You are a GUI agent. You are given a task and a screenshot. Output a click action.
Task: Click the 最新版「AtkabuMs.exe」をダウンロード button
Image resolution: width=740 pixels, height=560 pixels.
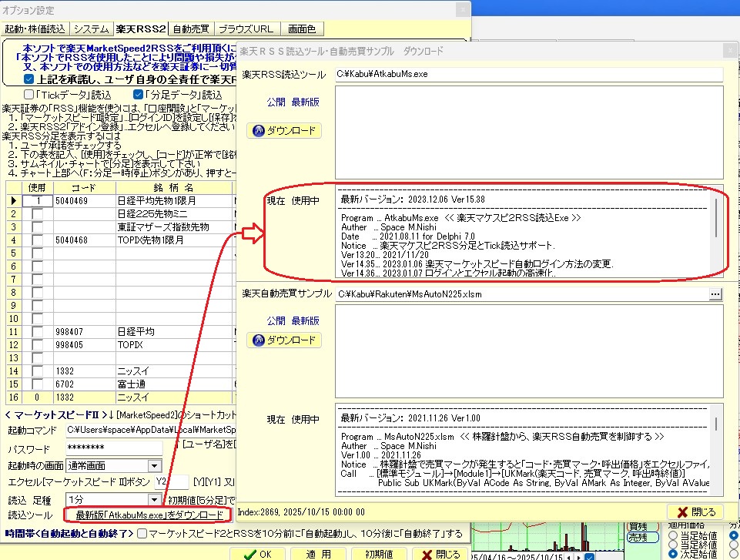click(146, 515)
